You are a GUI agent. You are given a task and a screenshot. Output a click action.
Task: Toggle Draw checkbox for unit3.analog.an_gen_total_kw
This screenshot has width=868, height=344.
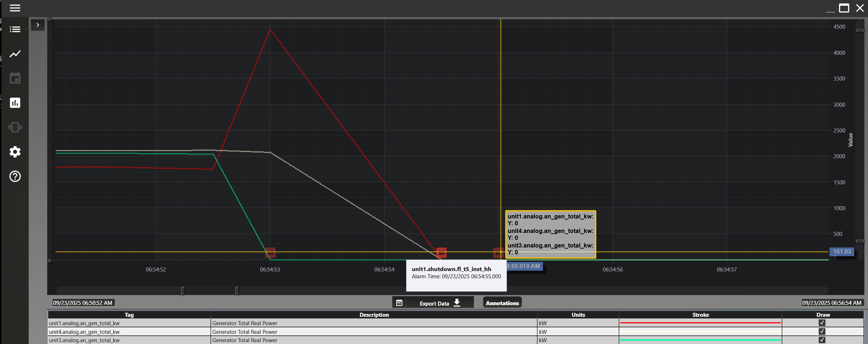[822, 340]
